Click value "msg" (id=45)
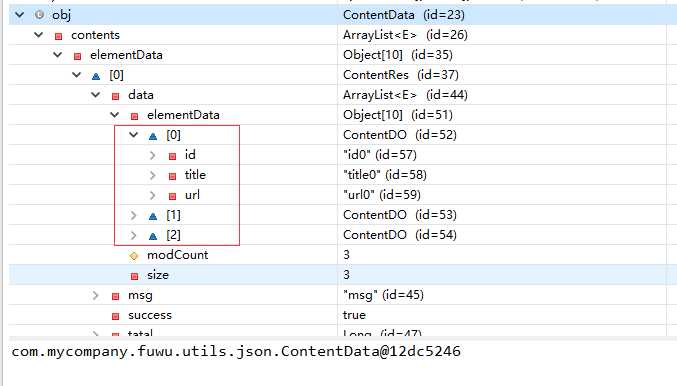677x386 pixels. pyautogui.click(x=383, y=295)
